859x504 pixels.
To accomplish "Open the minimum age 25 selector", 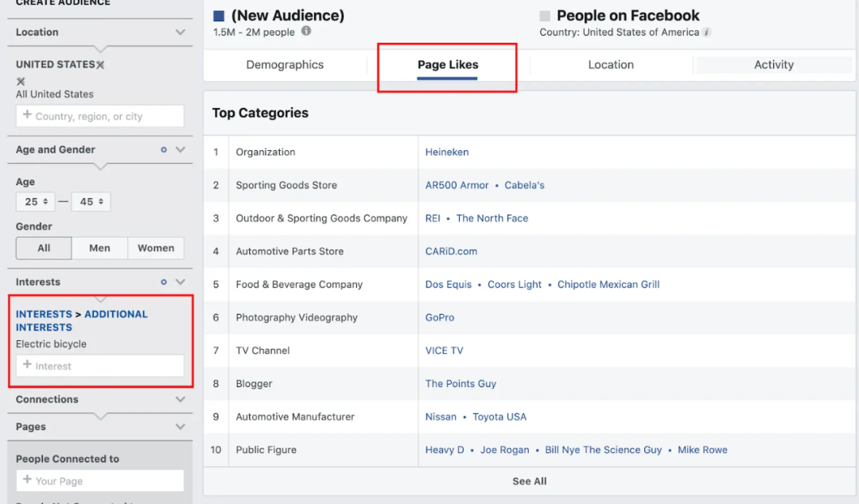I will (x=36, y=202).
